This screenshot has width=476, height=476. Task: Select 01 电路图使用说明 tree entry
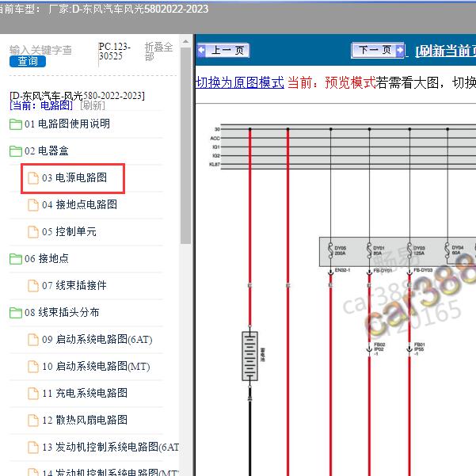click(67, 124)
